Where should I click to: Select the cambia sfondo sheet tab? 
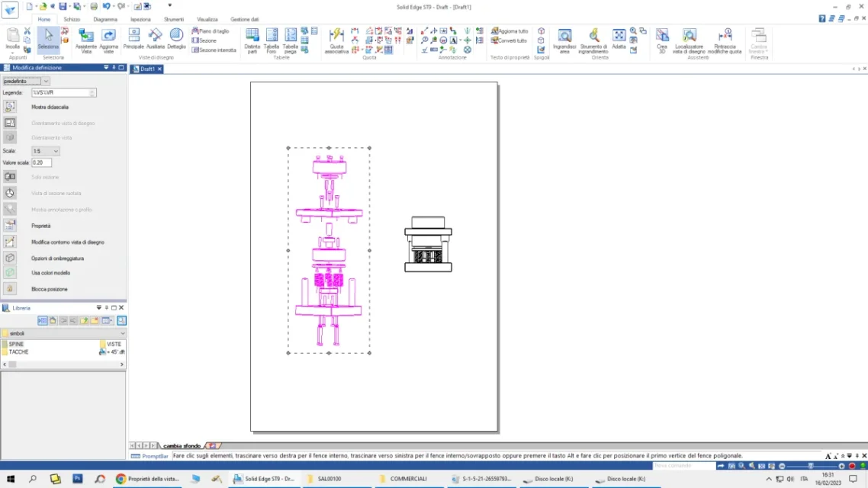point(182,446)
